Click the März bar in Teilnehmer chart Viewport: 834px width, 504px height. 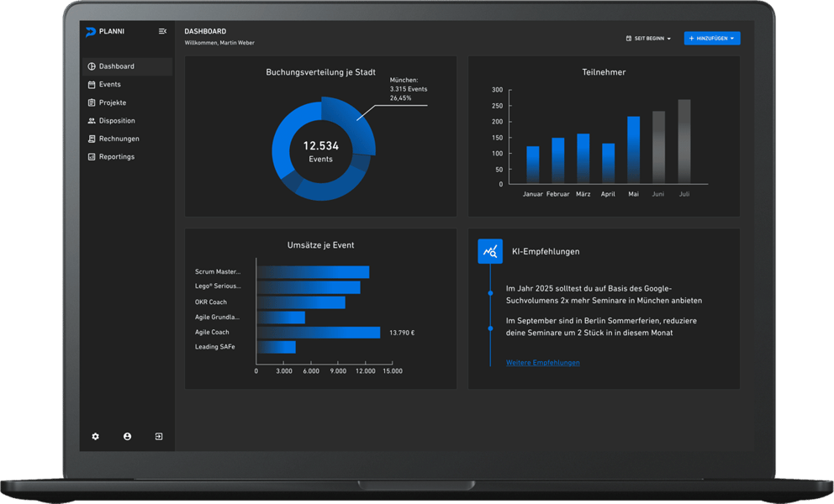(583, 159)
